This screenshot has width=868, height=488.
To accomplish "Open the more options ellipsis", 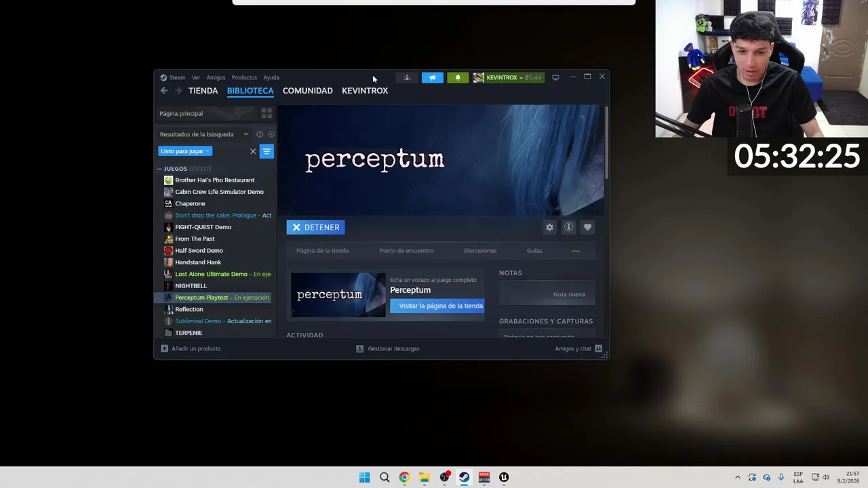I will pyautogui.click(x=576, y=251).
